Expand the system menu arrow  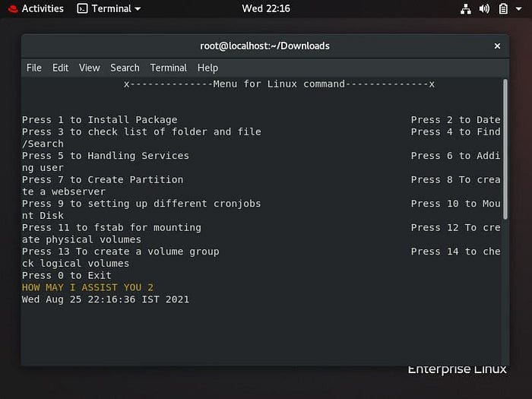pos(518,9)
